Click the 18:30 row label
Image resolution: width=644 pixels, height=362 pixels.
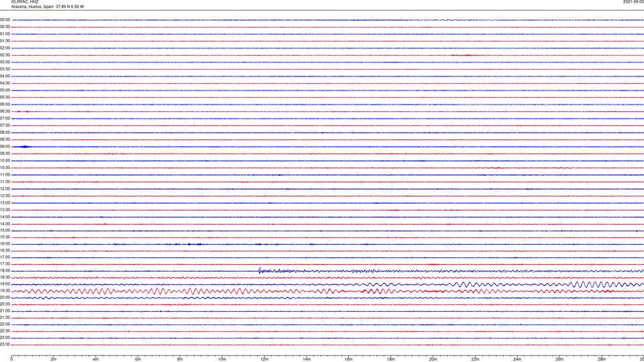(5, 278)
